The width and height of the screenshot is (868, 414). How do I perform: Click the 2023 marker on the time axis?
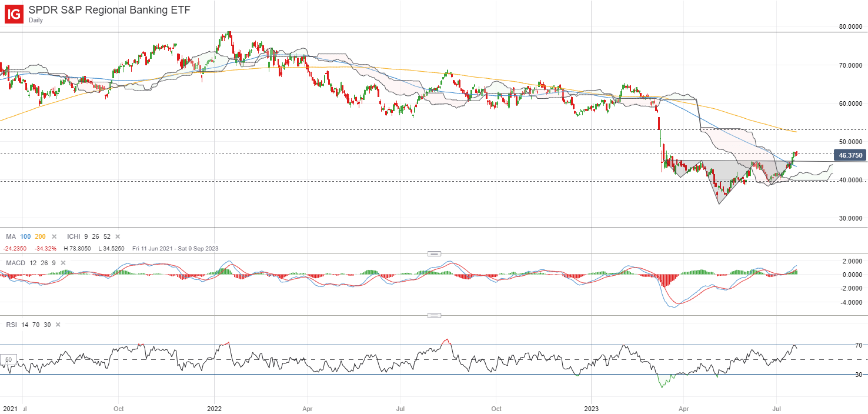(x=592, y=408)
